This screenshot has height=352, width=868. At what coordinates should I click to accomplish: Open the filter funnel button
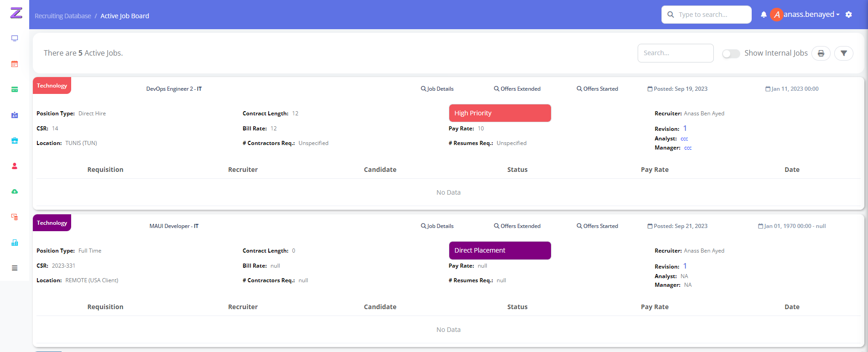tap(843, 53)
